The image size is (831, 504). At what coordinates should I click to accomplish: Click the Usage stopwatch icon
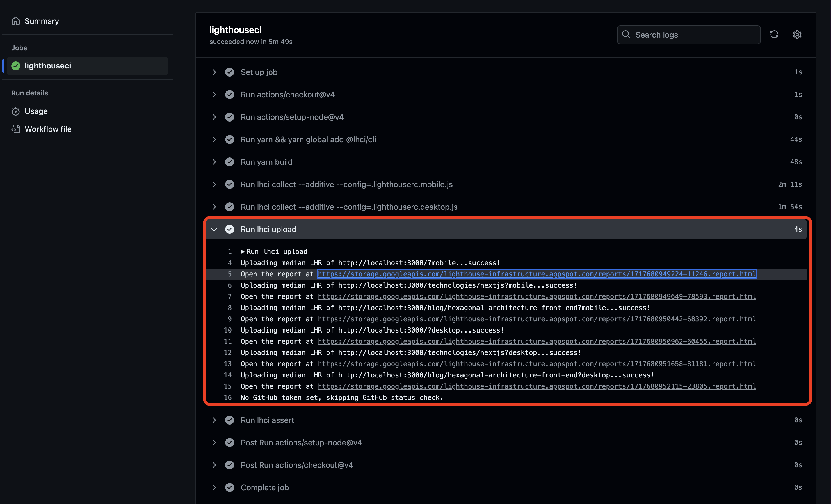tap(15, 111)
